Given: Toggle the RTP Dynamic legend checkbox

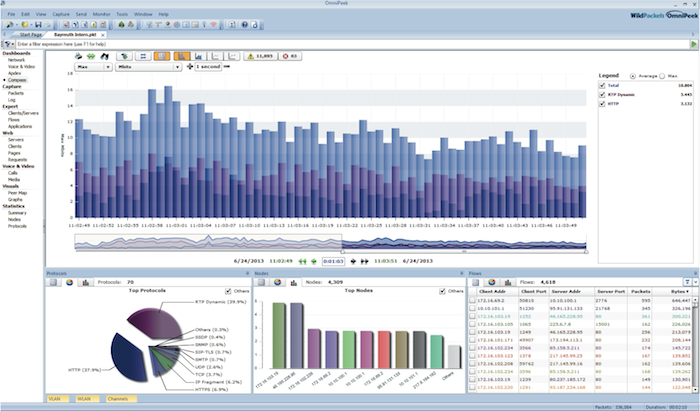Looking at the screenshot, I should (x=602, y=95).
